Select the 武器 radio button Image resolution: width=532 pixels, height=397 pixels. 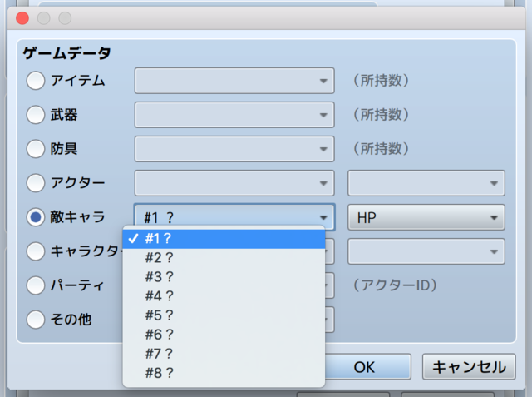(36, 115)
